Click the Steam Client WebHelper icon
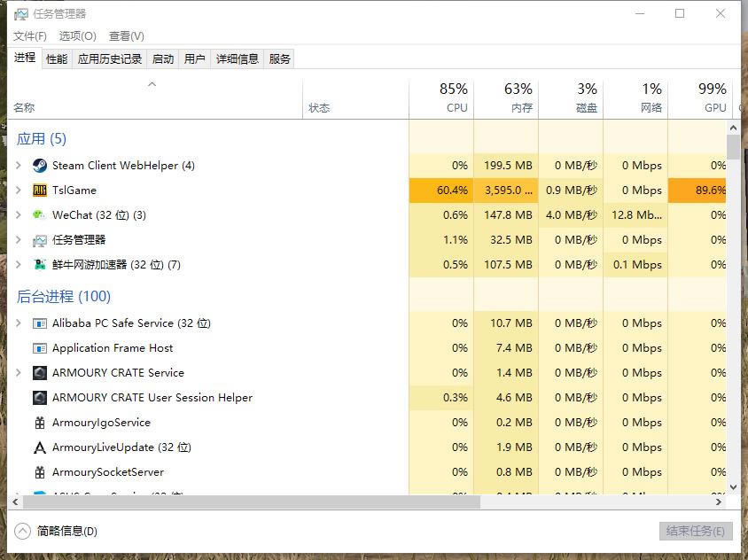Screen dimensions: 748x560 pos(40,166)
